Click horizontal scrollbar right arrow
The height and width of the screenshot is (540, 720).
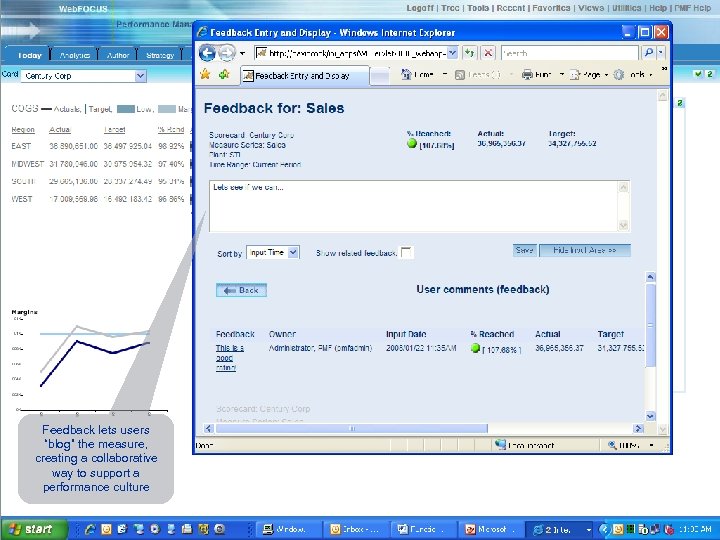pos(638,428)
